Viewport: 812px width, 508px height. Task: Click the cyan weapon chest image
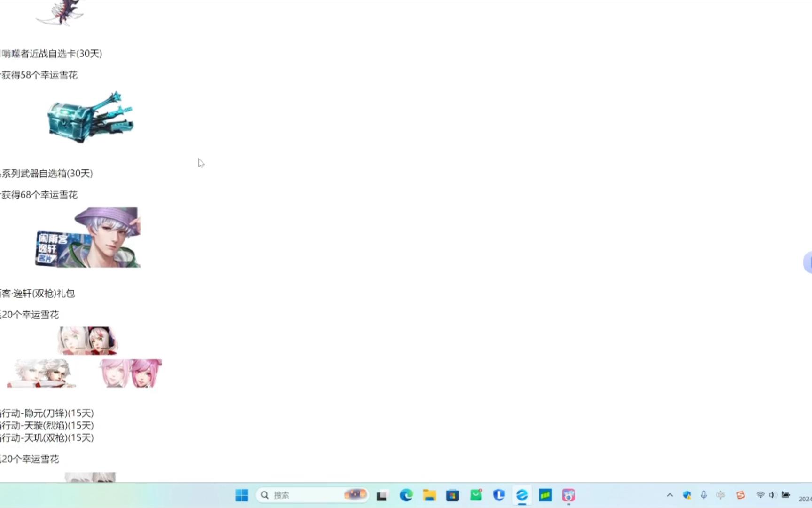(x=90, y=117)
